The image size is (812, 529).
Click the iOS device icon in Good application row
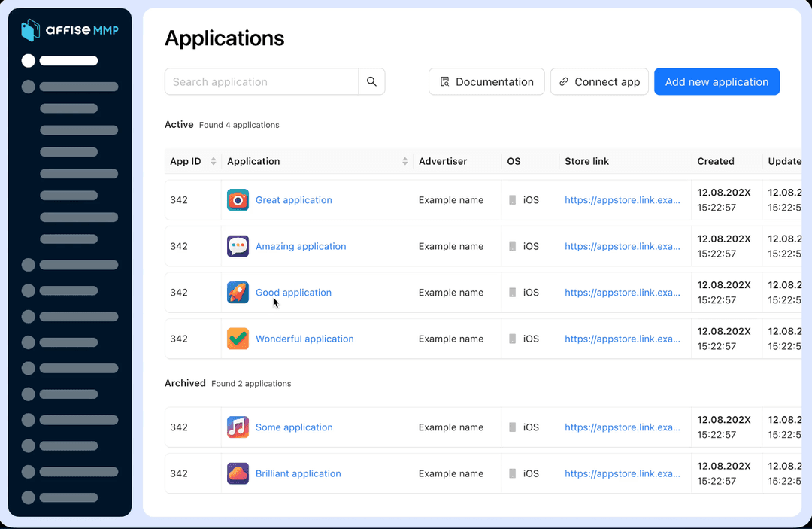click(x=512, y=292)
